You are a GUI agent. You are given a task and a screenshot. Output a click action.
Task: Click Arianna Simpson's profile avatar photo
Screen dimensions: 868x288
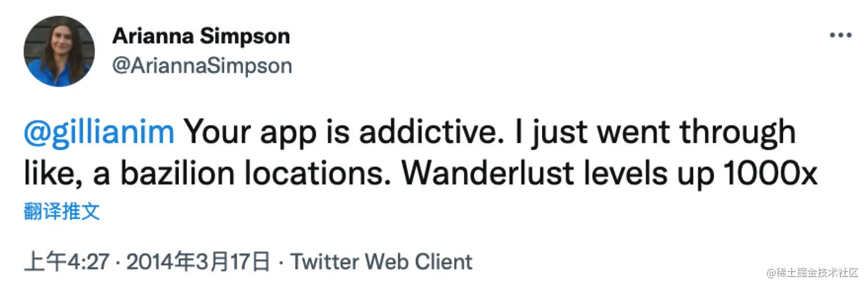coord(59,52)
